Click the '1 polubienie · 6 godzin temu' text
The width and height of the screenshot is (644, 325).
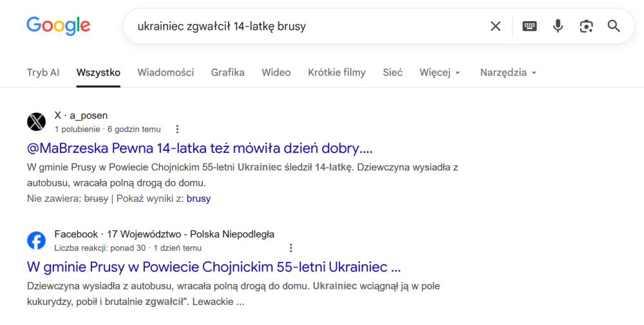108,129
